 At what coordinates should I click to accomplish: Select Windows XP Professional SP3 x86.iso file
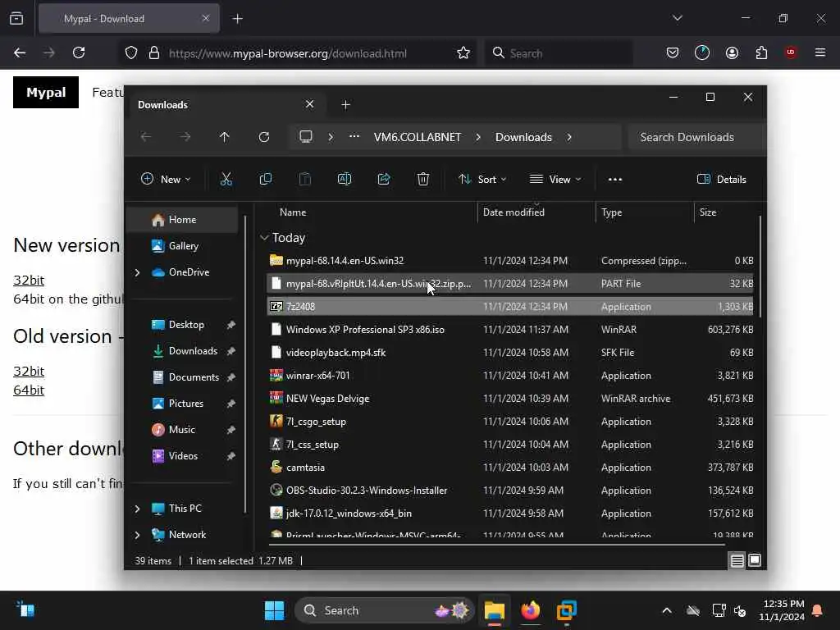pyautogui.click(x=510, y=330)
